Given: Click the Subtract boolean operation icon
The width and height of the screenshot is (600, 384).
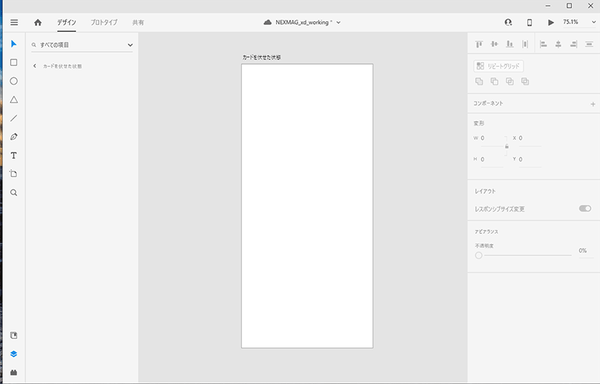Looking at the screenshot, I should (x=494, y=81).
